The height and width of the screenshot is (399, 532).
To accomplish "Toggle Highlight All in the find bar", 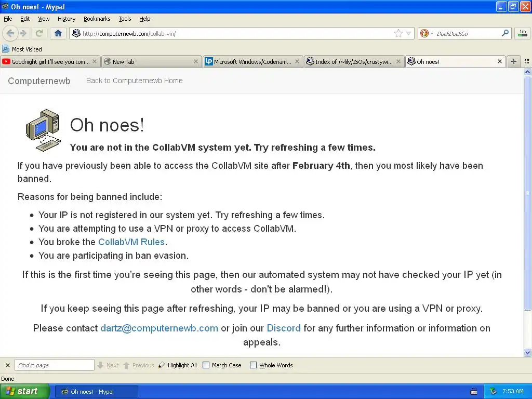I will pyautogui.click(x=178, y=365).
